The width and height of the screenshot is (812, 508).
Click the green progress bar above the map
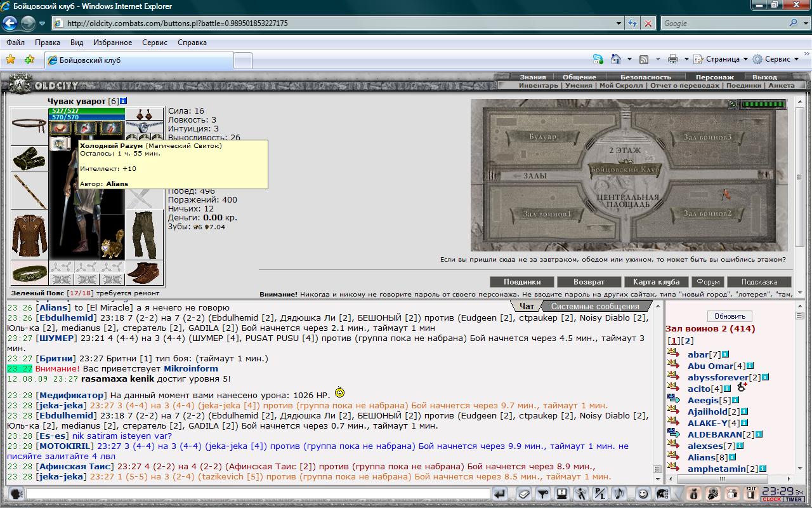coord(763,104)
